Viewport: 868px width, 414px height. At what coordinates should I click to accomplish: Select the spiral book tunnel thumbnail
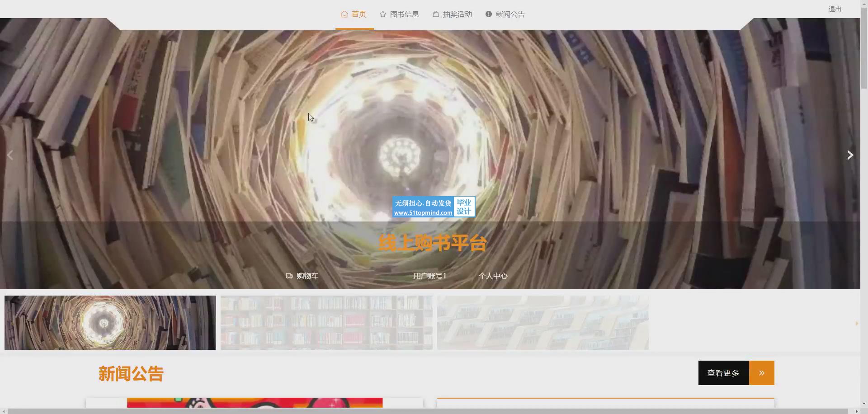[x=110, y=323]
